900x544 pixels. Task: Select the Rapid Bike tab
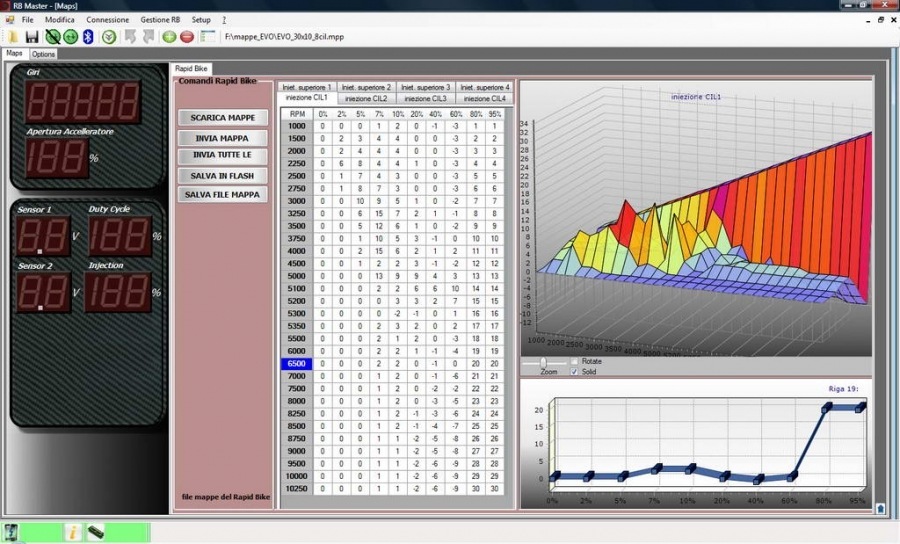point(191,68)
